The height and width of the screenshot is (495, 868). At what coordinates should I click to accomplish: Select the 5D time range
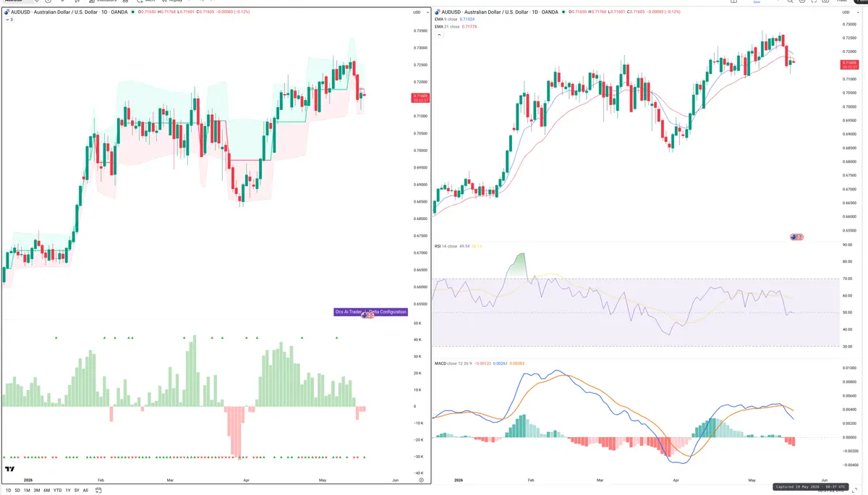[18, 490]
